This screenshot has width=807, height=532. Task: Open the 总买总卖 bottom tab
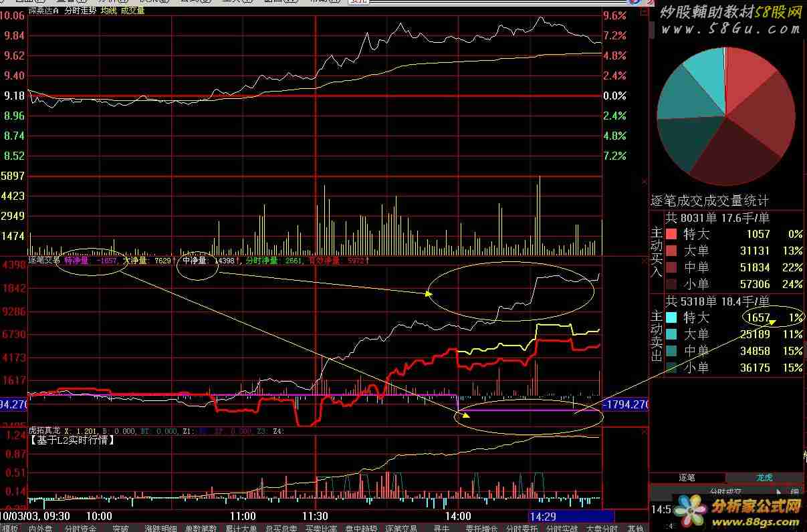[x=281, y=528]
